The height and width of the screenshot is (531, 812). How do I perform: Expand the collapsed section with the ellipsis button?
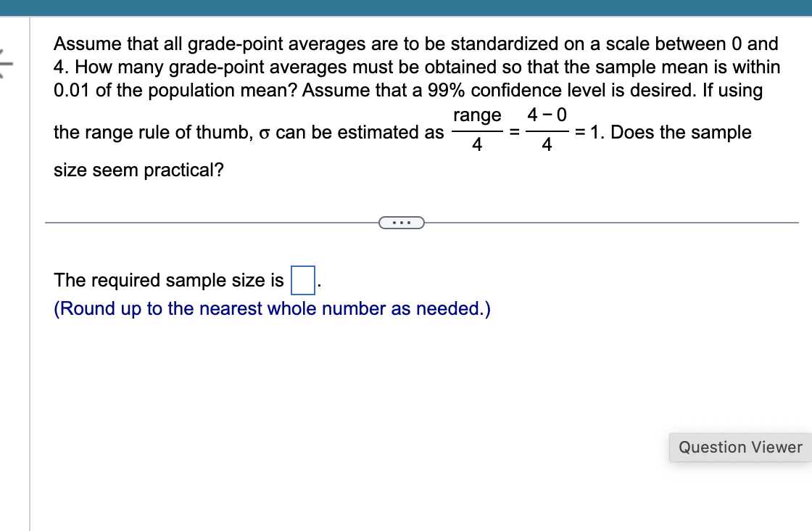coord(402,223)
